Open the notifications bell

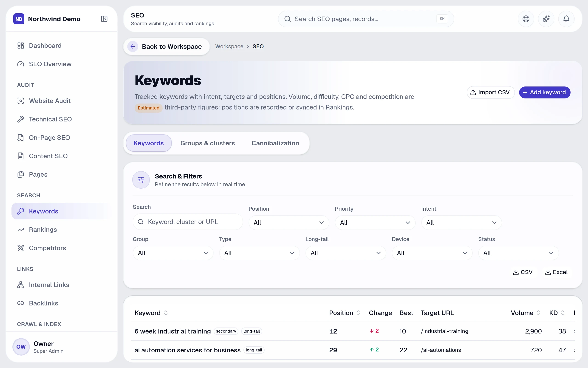[x=566, y=19]
